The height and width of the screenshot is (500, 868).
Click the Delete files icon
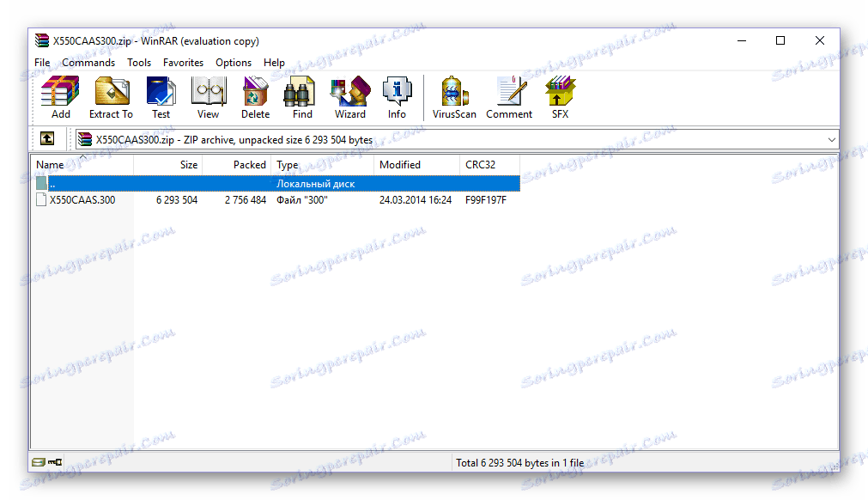click(x=255, y=97)
